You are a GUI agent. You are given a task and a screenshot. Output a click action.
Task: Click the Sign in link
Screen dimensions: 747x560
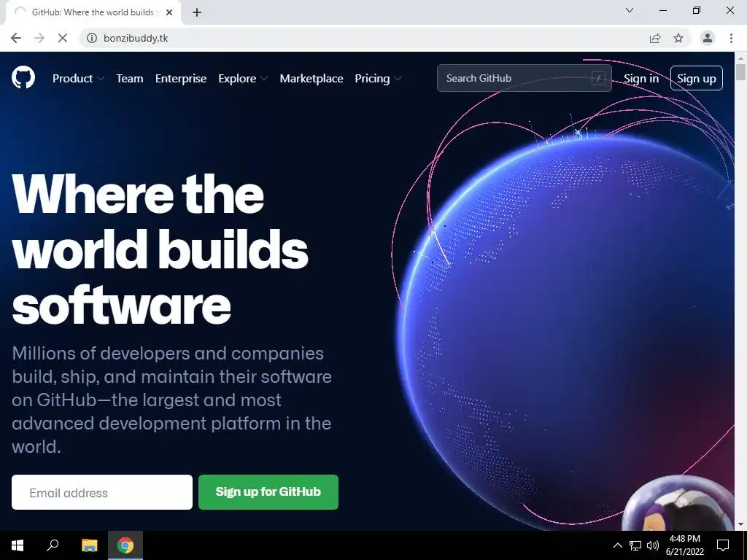(x=641, y=79)
